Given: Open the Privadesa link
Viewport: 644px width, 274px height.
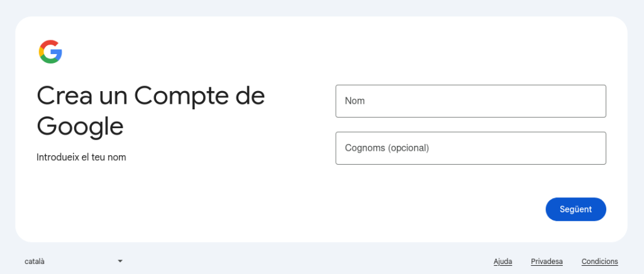Looking at the screenshot, I should pyautogui.click(x=547, y=261).
